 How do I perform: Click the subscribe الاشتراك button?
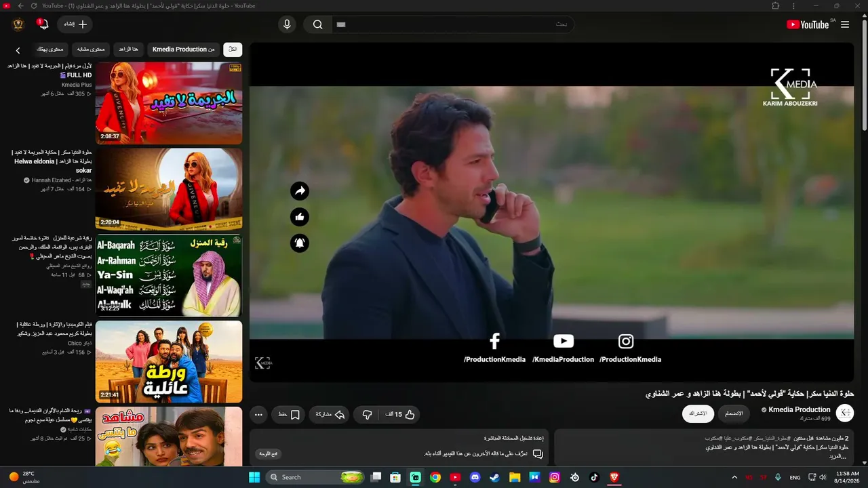[x=698, y=413]
